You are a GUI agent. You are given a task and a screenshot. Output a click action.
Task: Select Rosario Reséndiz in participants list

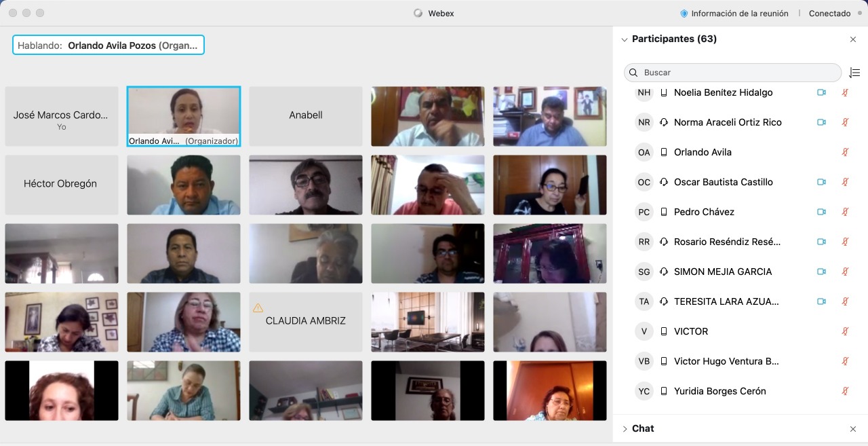(x=727, y=242)
